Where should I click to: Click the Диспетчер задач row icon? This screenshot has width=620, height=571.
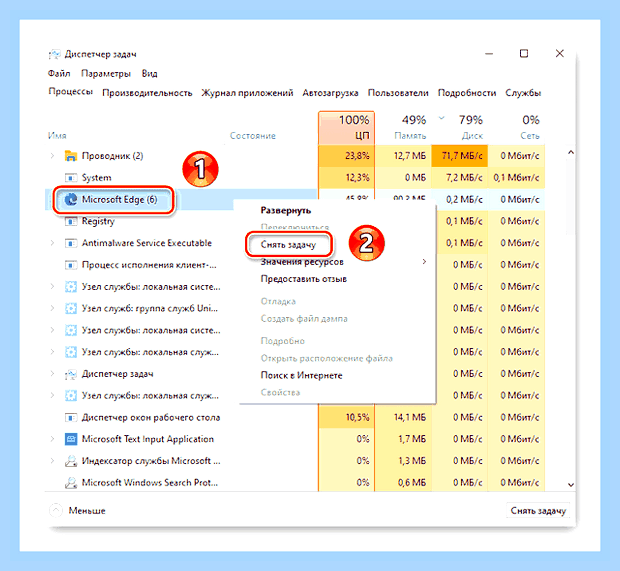click(x=71, y=374)
